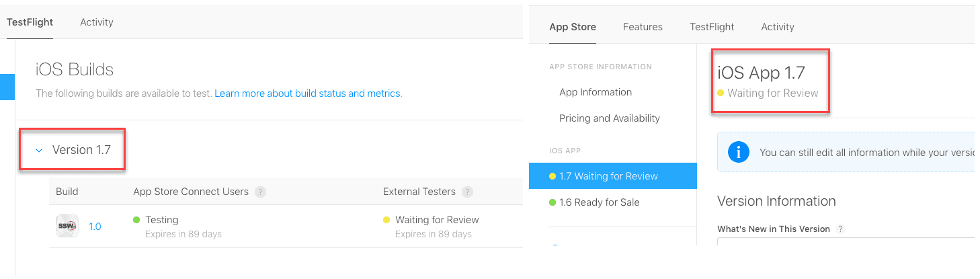The width and height of the screenshot is (980, 279).
Task: Select 1.6 Ready for Sale version
Action: [599, 202]
